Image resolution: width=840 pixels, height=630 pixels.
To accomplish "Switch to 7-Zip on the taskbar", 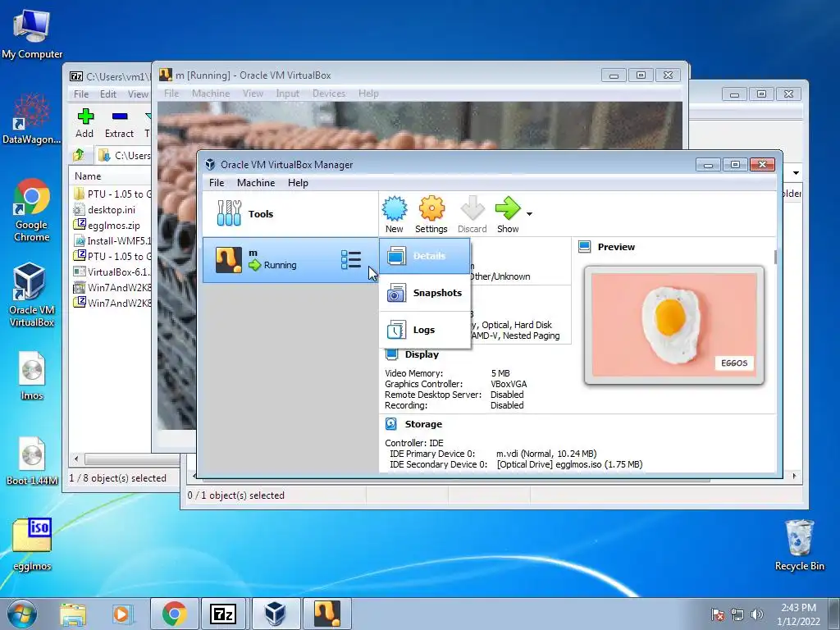I will click(223, 614).
